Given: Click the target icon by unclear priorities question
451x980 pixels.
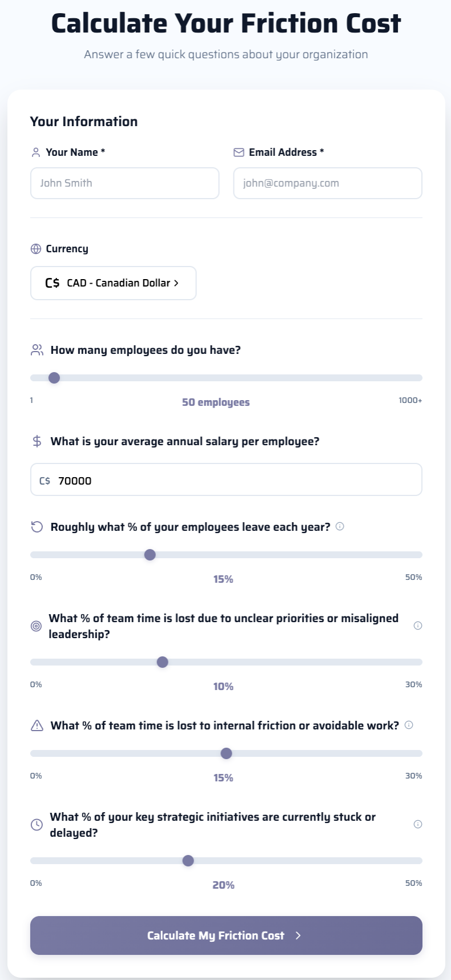Looking at the screenshot, I should coord(36,626).
